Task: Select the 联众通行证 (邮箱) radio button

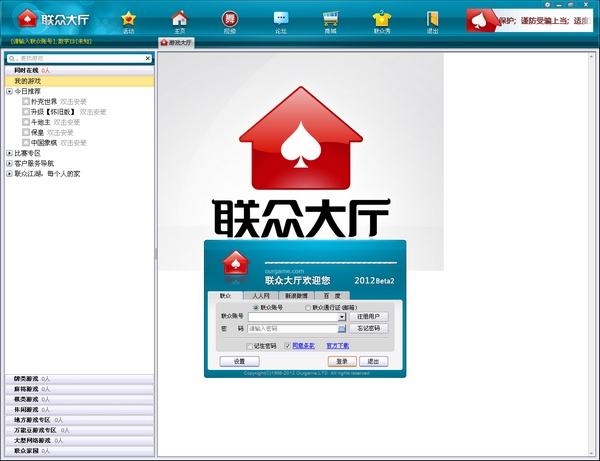Action: (x=308, y=308)
